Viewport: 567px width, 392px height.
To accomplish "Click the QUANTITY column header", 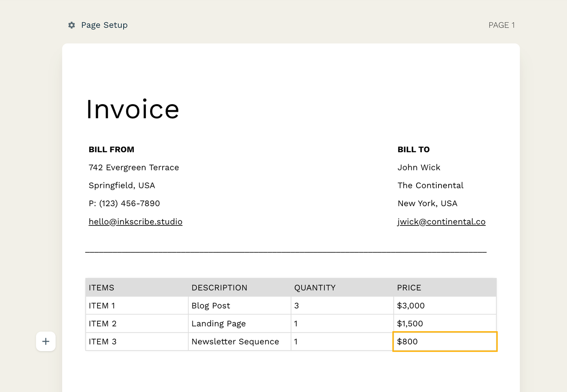I will click(x=315, y=287).
